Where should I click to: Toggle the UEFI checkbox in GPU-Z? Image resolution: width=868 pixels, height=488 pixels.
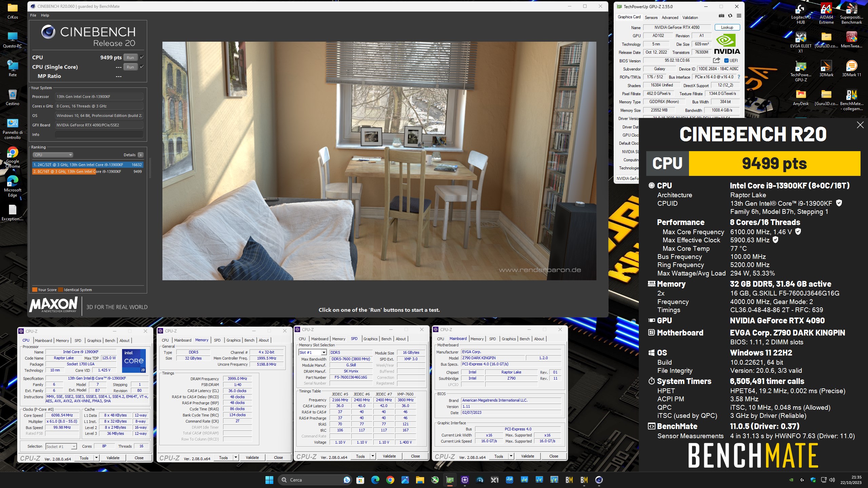(x=726, y=61)
